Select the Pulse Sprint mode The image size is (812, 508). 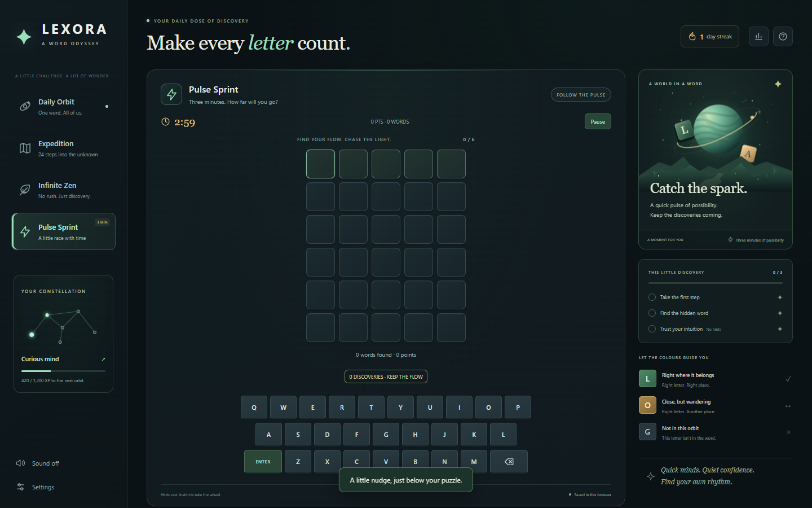(63, 231)
